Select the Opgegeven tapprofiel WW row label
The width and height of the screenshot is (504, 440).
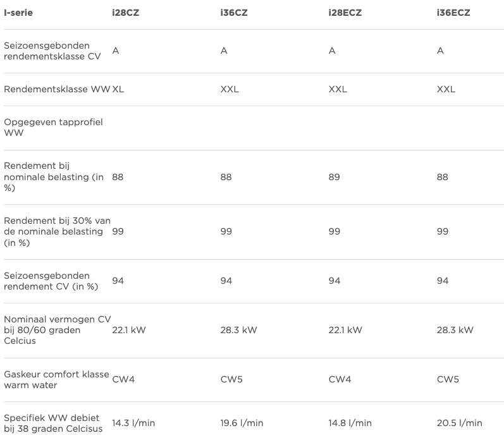(53, 127)
